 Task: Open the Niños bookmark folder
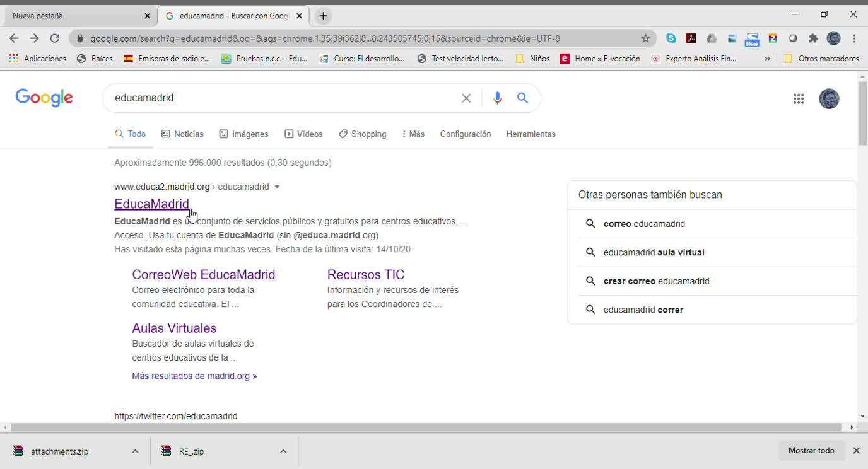[x=532, y=59]
